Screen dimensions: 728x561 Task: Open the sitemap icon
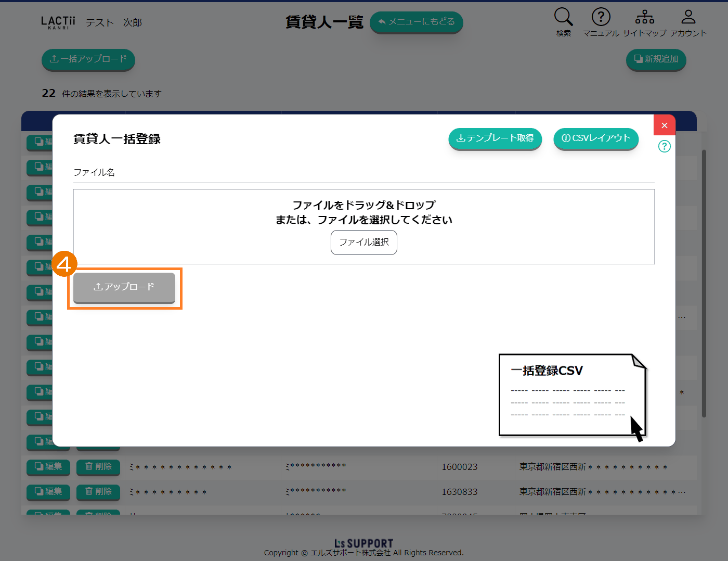(x=644, y=17)
